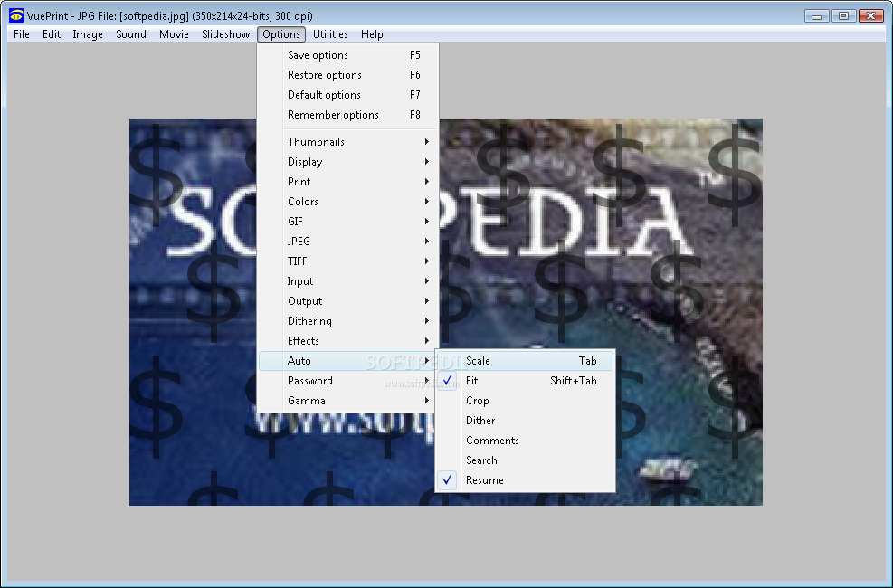This screenshot has width=893, height=588.
Task: Expand the Colors submenu
Action: click(348, 202)
